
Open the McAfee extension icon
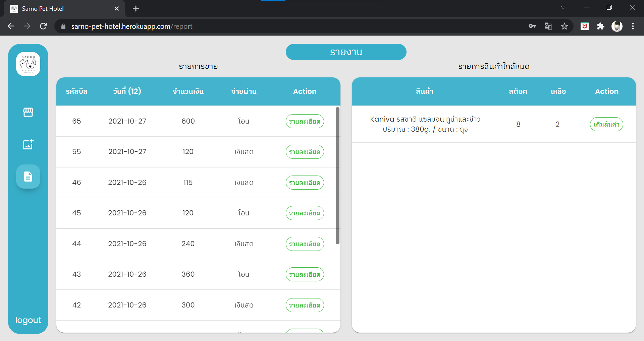click(585, 26)
